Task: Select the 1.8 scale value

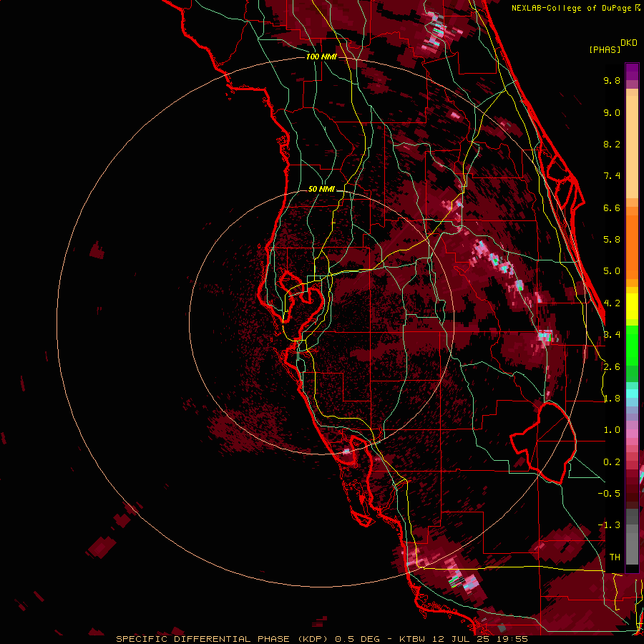Action: pos(612,399)
